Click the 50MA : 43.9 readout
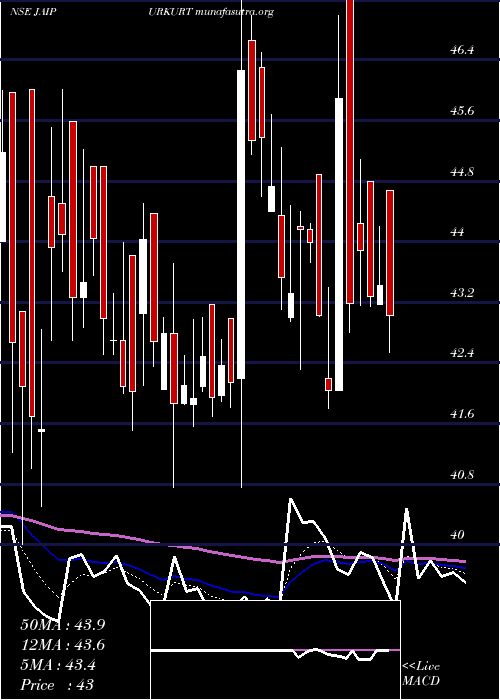 coord(63,625)
